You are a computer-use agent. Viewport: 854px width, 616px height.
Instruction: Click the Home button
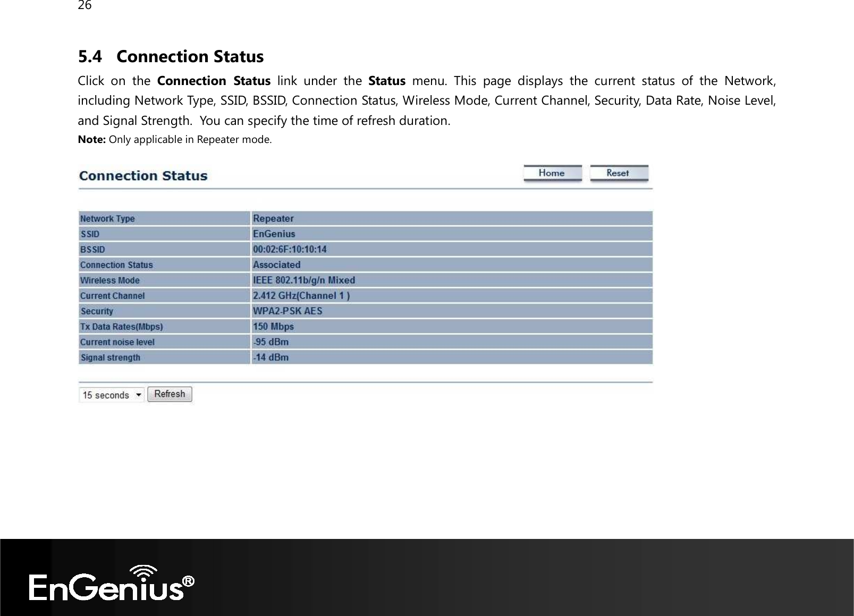pos(552,173)
